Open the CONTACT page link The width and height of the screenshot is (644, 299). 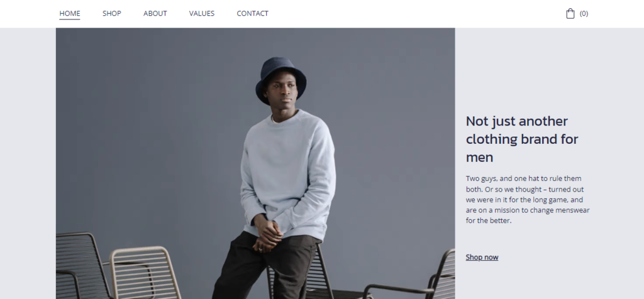tap(253, 14)
